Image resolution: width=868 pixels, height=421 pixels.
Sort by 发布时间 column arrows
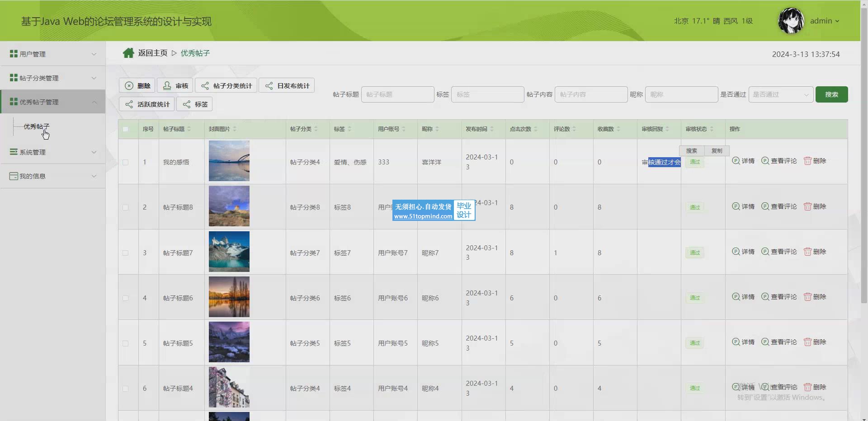pyautogui.click(x=492, y=129)
